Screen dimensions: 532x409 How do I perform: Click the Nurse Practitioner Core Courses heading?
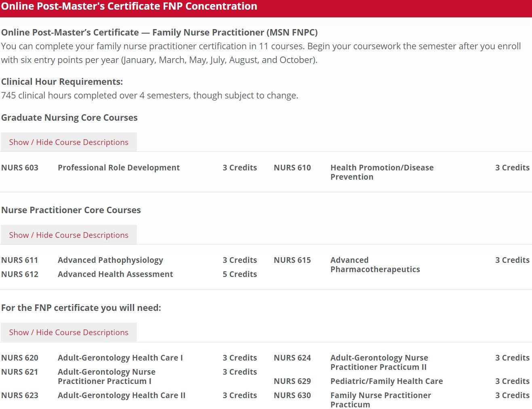pyautogui.click(x=71, y=210)
